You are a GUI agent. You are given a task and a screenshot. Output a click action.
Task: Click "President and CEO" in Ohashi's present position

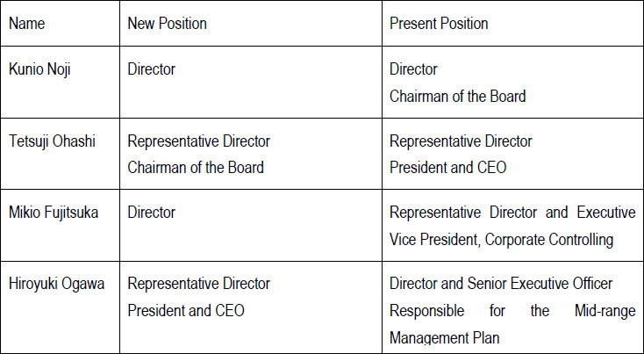click(x=447, y=168)
